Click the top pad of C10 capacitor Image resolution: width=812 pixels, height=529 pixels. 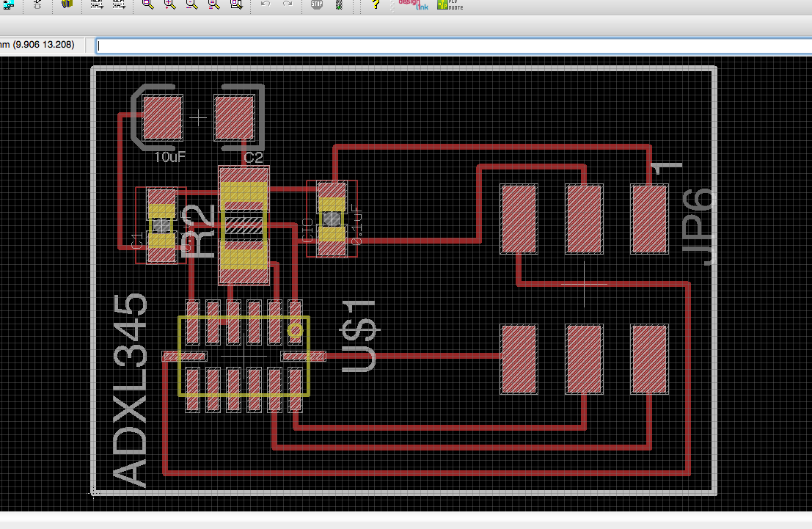[x=332, y=197]
